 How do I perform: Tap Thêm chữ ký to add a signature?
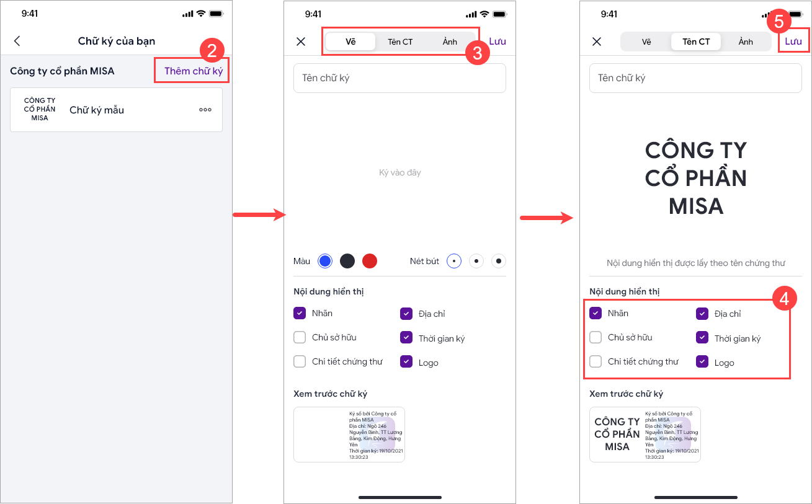190,70
